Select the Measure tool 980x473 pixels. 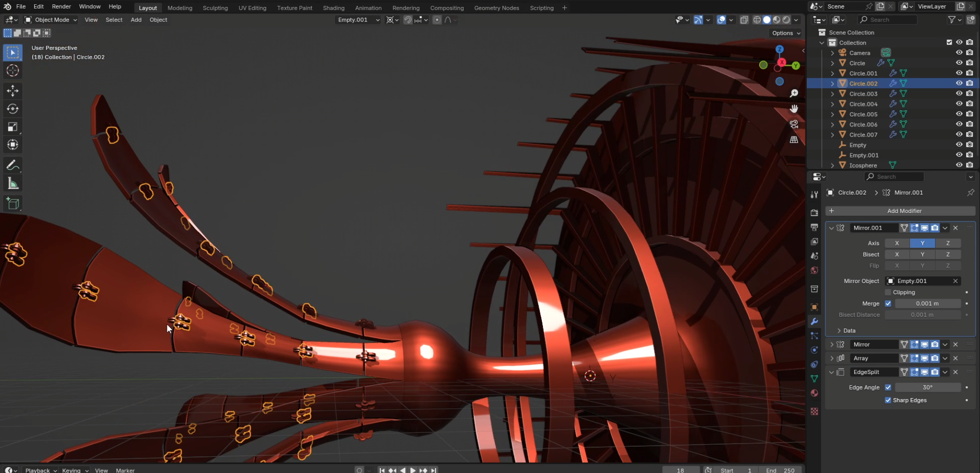click(13, 184)
